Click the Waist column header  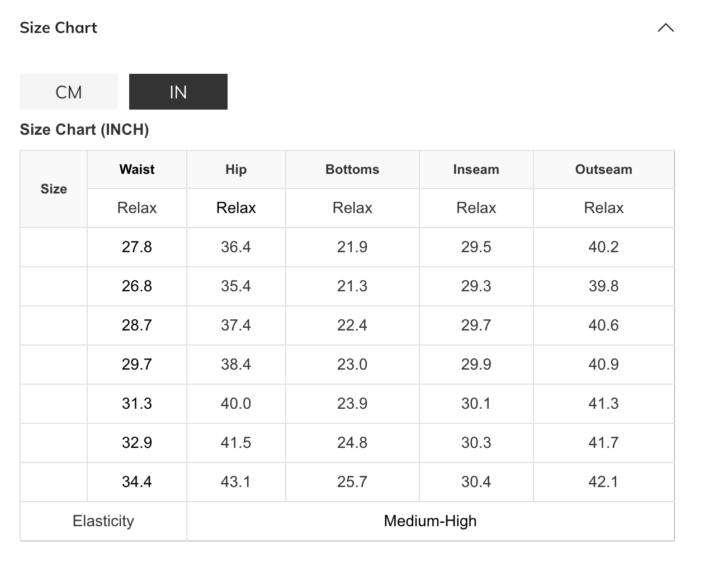pos(136,169)
